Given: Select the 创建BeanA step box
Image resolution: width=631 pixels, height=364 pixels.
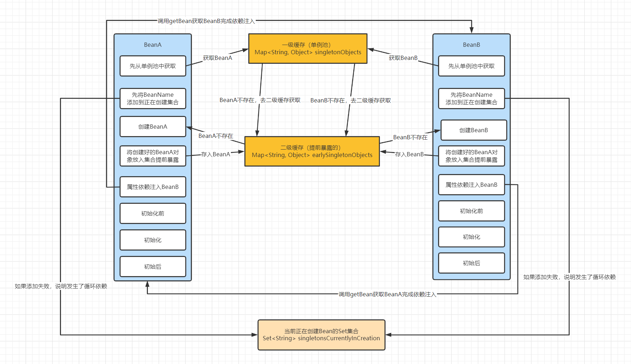Looking at the screenshot, I should point(153,127).
